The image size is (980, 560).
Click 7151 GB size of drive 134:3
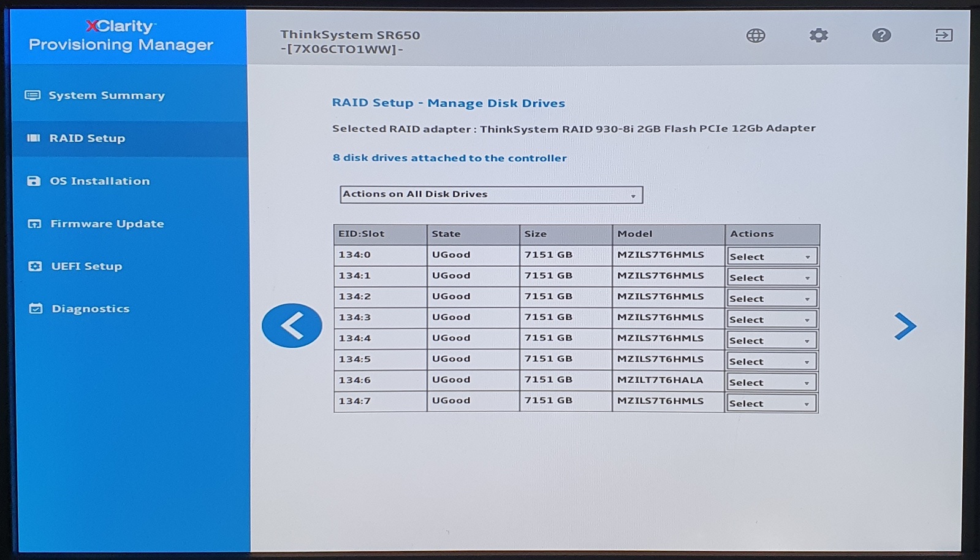pos(566,317)
